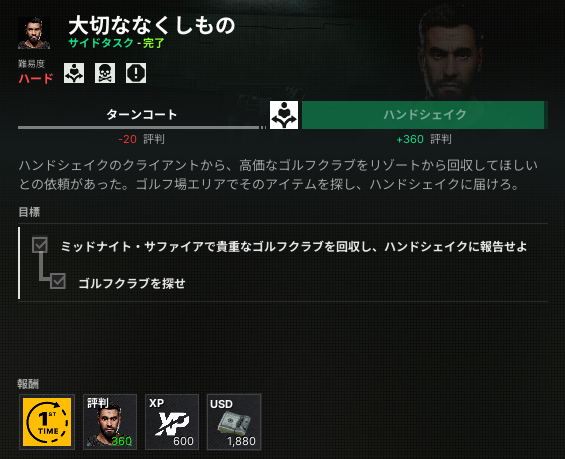565x459 pixels.
Task: Switch to the green ハンドシェイク tab
Action: click(423, 115)
